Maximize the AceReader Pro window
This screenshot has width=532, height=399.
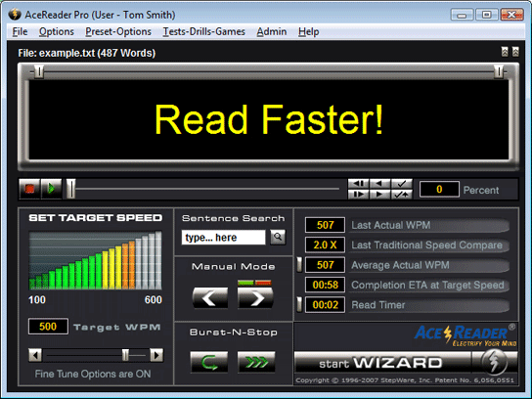coord(487,15)
